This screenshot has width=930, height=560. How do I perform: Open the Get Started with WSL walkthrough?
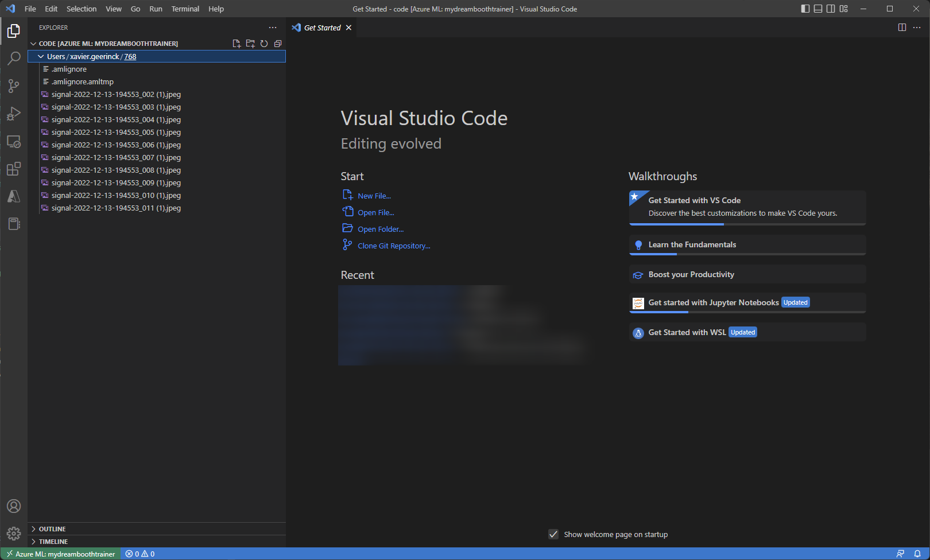pyautogui.click(x=747, y=332)
